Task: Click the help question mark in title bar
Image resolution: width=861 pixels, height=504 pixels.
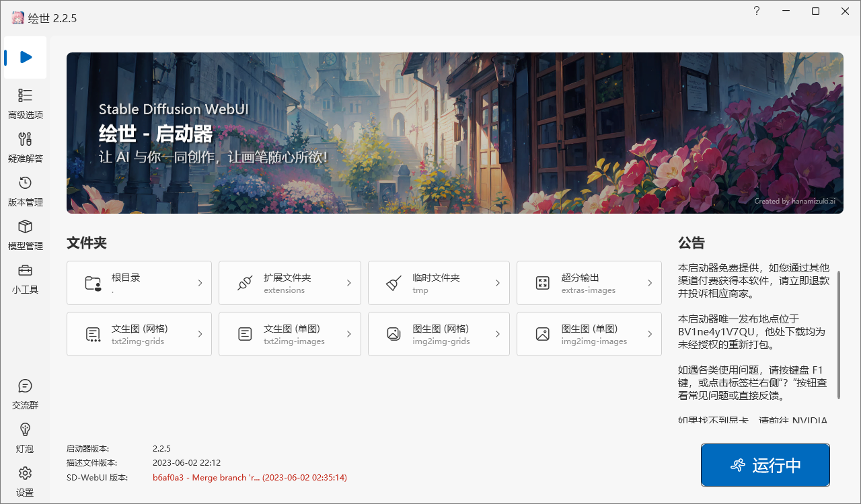Action: 757,11
